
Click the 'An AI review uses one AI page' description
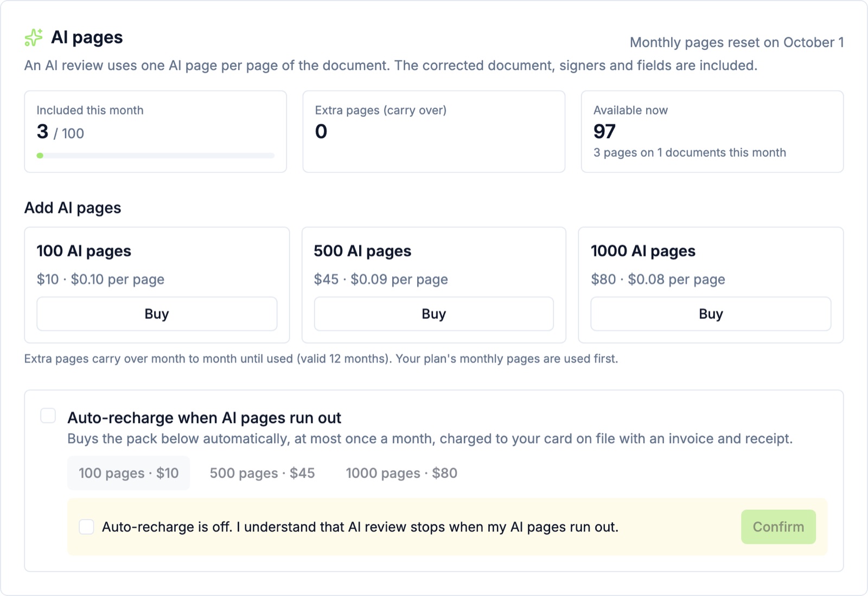coord(391,66)
